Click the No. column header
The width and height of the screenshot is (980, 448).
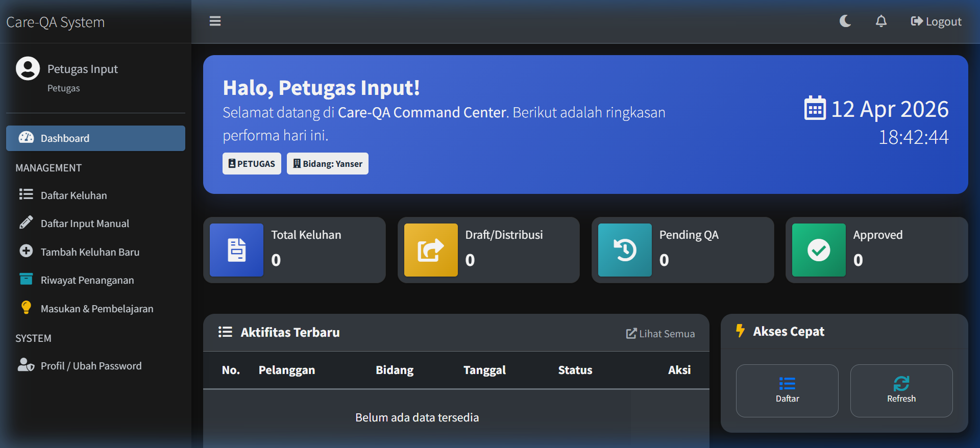[x=231, y=370]
